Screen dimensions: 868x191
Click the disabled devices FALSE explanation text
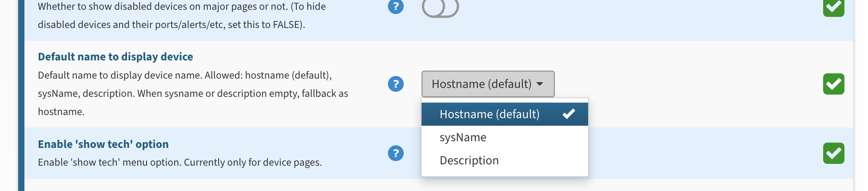click(x=182, y=16)
